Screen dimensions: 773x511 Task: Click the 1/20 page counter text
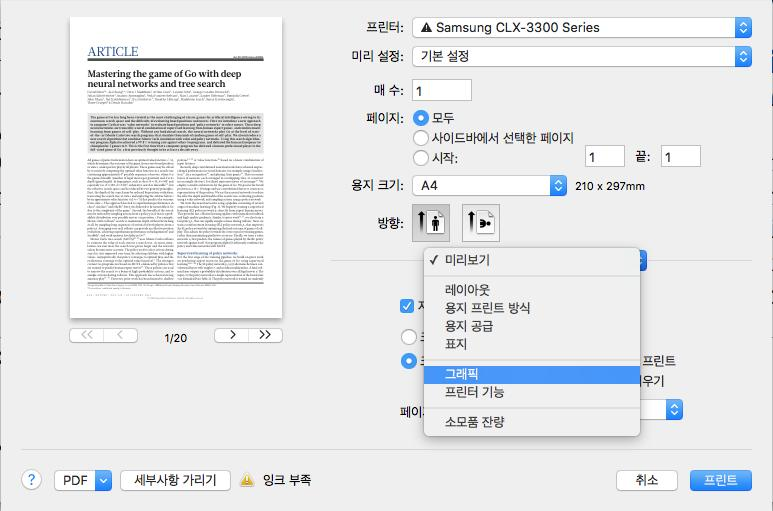(x=176, y=338)
